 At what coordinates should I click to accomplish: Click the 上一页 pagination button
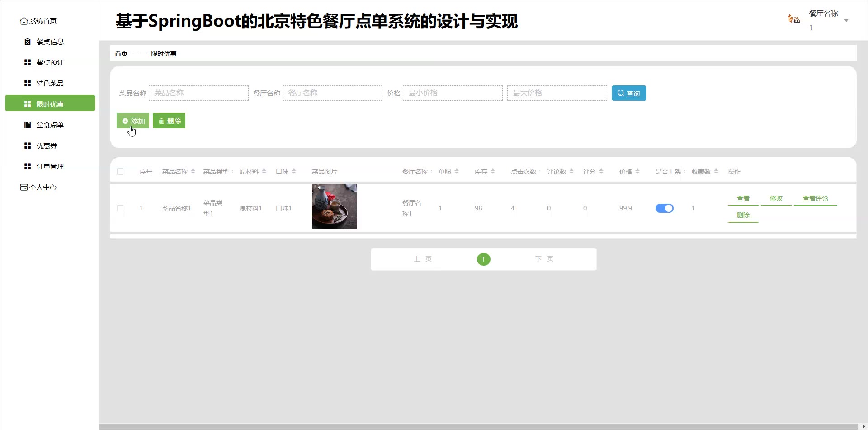point(423,259)
